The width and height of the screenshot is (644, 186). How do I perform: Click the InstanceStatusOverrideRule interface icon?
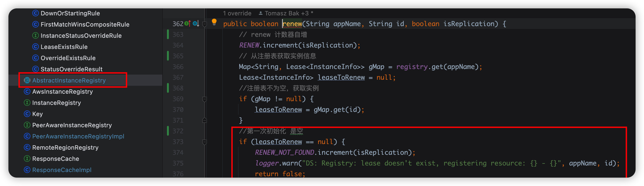(36, 36)
